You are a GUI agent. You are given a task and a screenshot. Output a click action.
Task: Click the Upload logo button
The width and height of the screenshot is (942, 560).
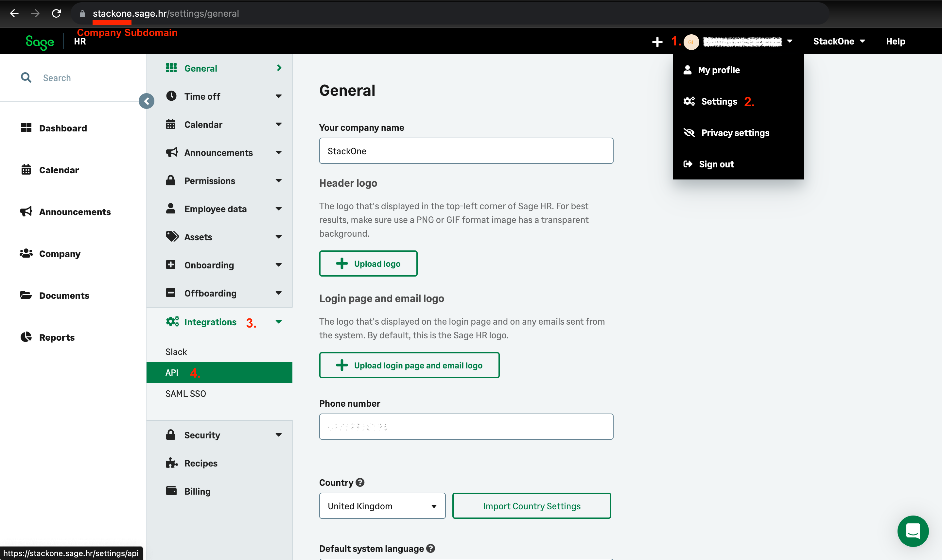(x=368, y=263)
